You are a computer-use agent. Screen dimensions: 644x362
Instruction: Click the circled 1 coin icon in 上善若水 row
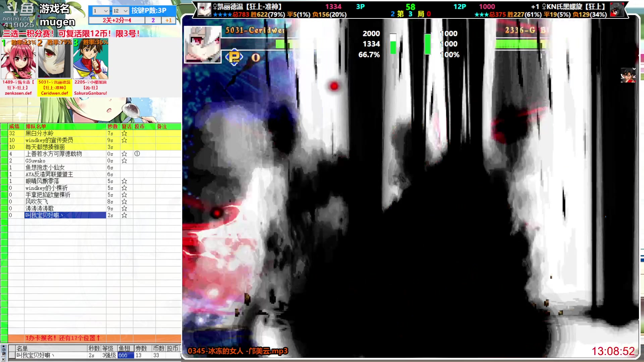137,154
